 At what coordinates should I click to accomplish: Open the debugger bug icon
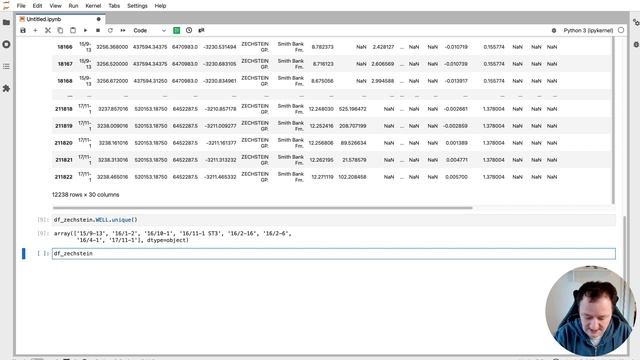(554, 30)
